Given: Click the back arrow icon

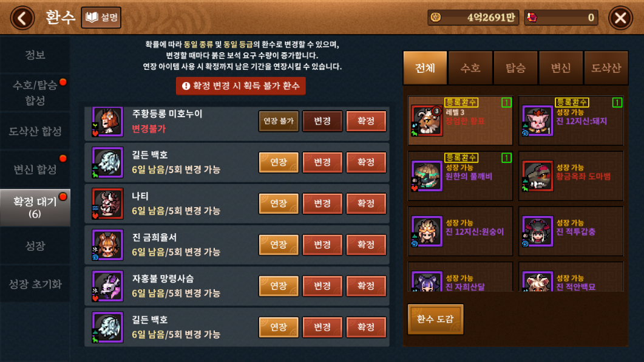Looking at the screenshot, I should point(22,18).
